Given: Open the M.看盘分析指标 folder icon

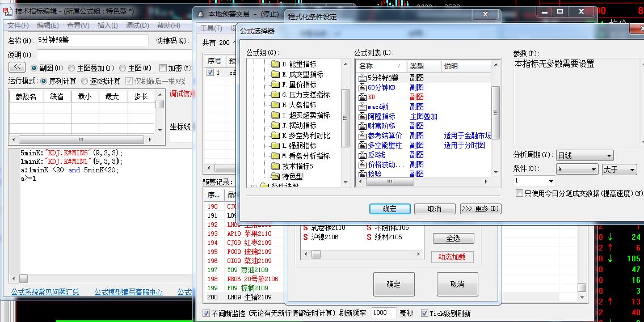Looking at the screenshot, I should 275,156.
